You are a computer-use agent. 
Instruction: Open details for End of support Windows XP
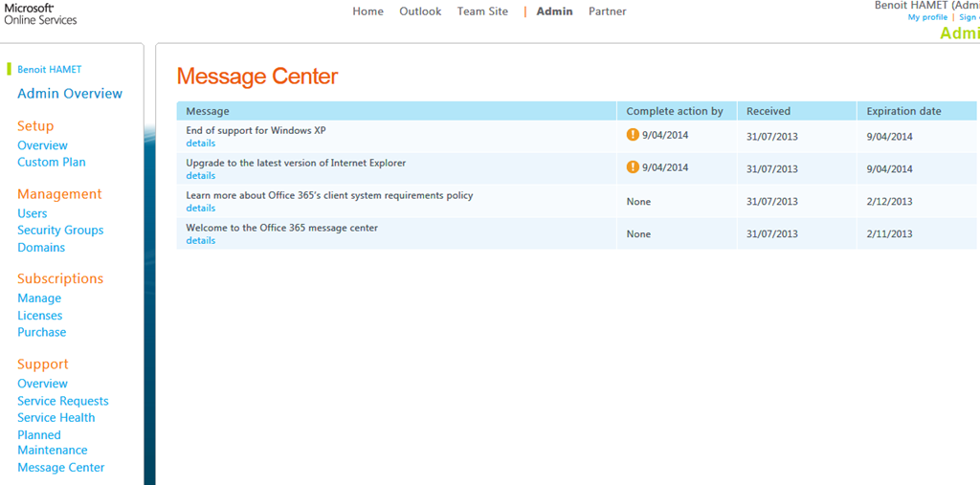pyautogui.click(x=200, y=143)
